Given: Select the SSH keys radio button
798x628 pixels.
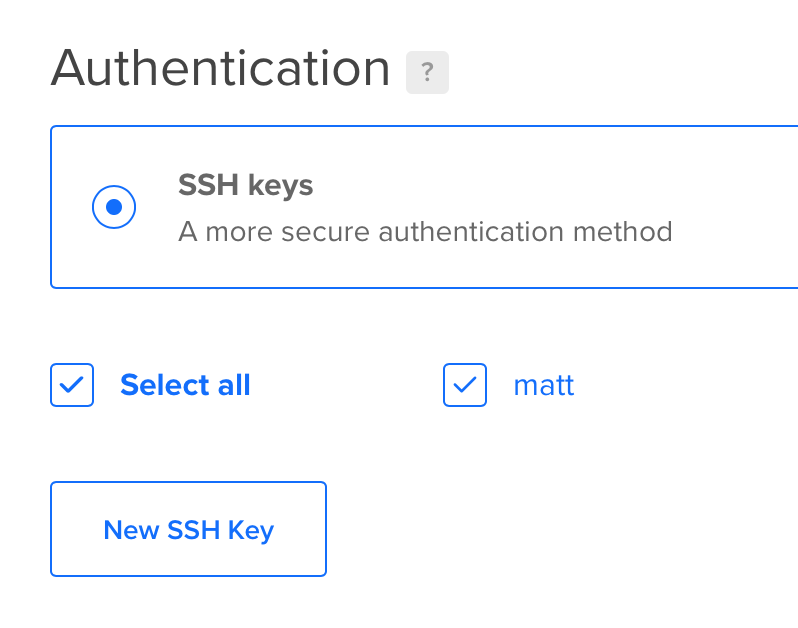Looking at the screenshot, I should [114, 207].
